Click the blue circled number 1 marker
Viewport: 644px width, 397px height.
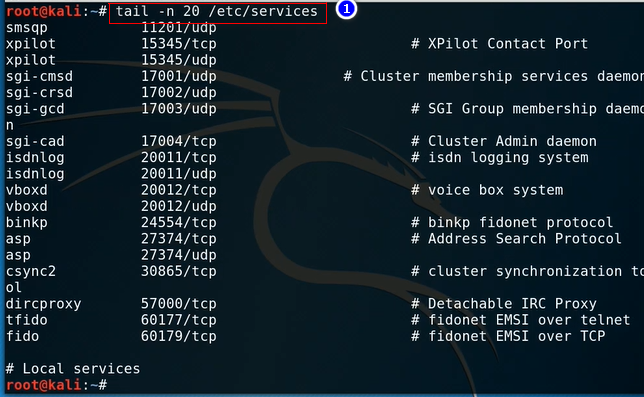pyautogui.click(x=346, y=9)
